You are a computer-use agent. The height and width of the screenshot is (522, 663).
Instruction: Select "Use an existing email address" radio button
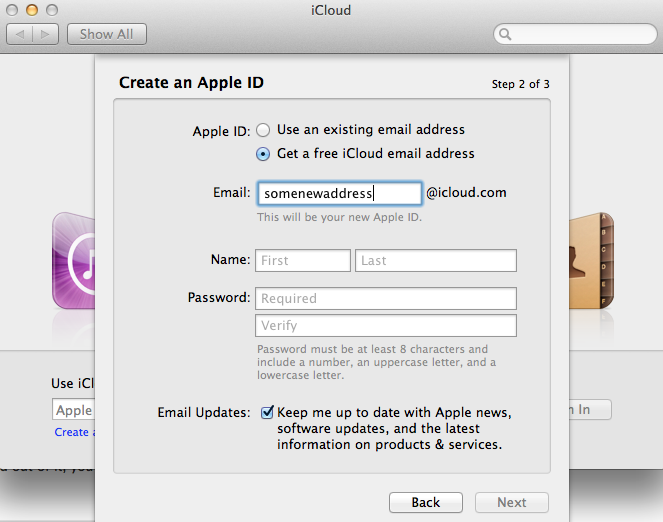[263, 130]
